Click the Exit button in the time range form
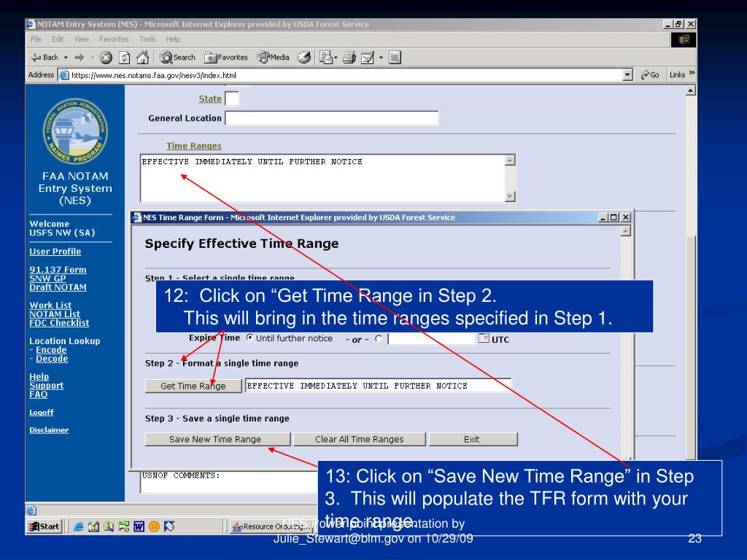This screenshot has width=747, height=560. [473, 439]
